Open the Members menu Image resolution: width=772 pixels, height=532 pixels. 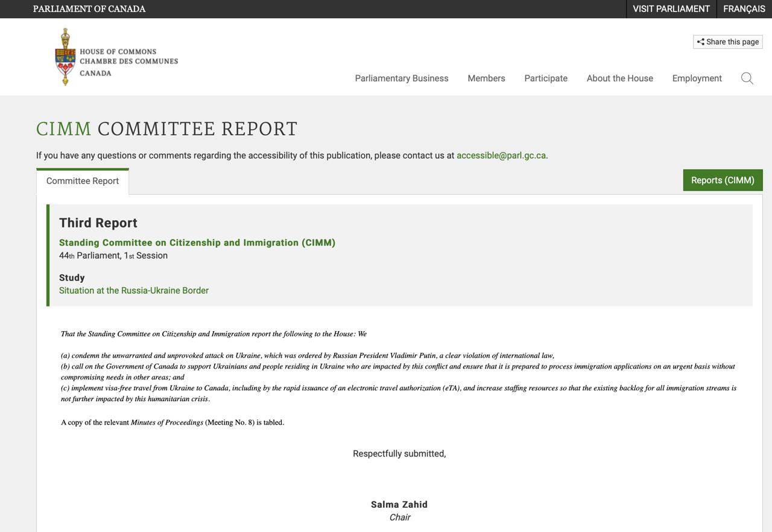pyautogui.click(x=486, y=78)
